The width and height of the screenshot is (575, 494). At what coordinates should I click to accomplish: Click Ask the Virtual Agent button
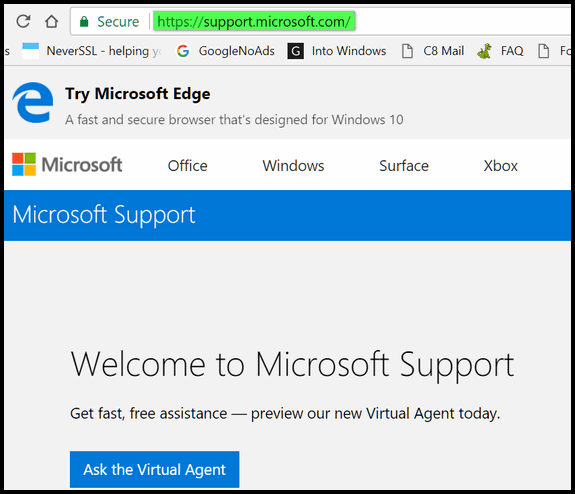154,469
